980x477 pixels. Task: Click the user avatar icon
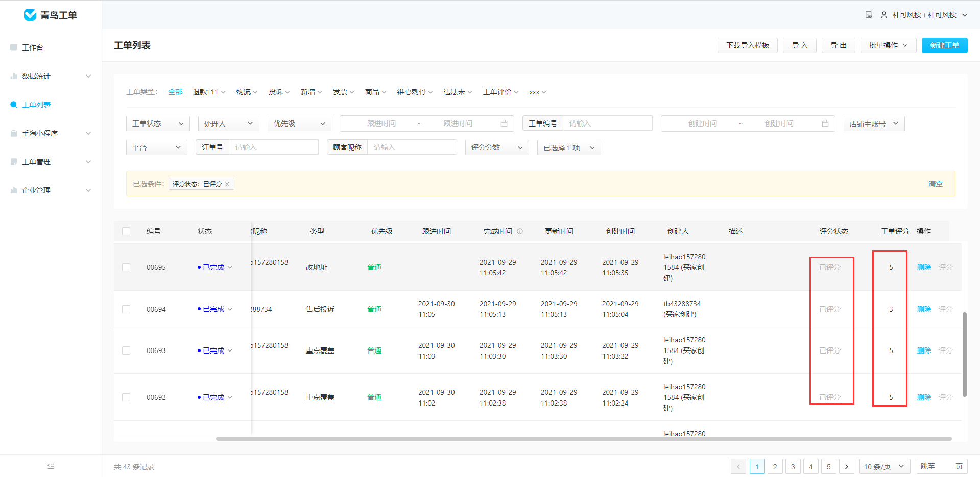click(884, 15)
